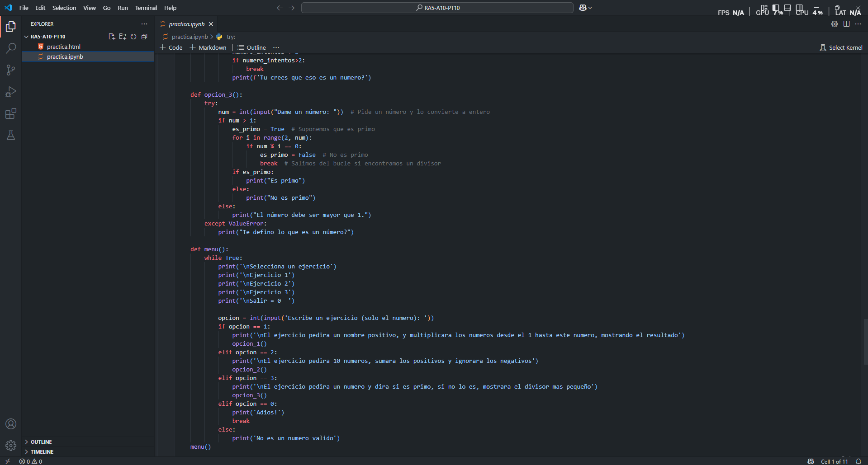The image size is (868, 465).
Task: Open the Edit menu
Action: (x=40, y=8)
